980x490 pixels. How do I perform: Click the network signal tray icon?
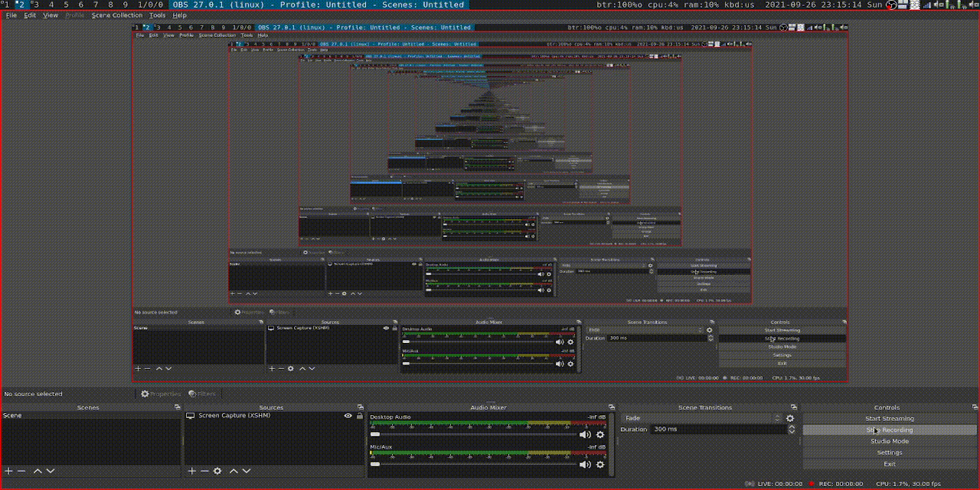click(x=927, y=5)
